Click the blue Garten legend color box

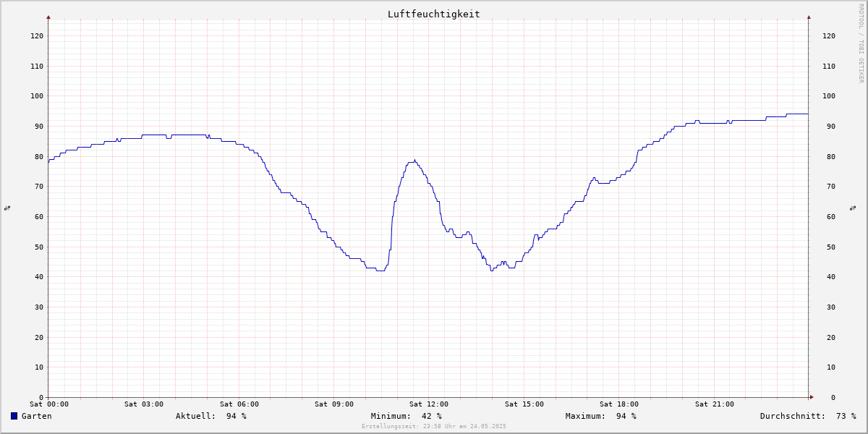14,416
